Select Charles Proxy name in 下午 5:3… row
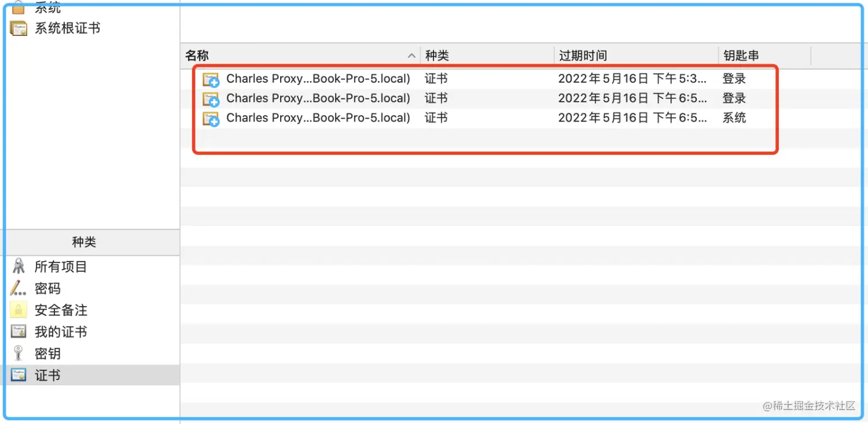Screen dimensions: 868x424 tap(318, 79)
